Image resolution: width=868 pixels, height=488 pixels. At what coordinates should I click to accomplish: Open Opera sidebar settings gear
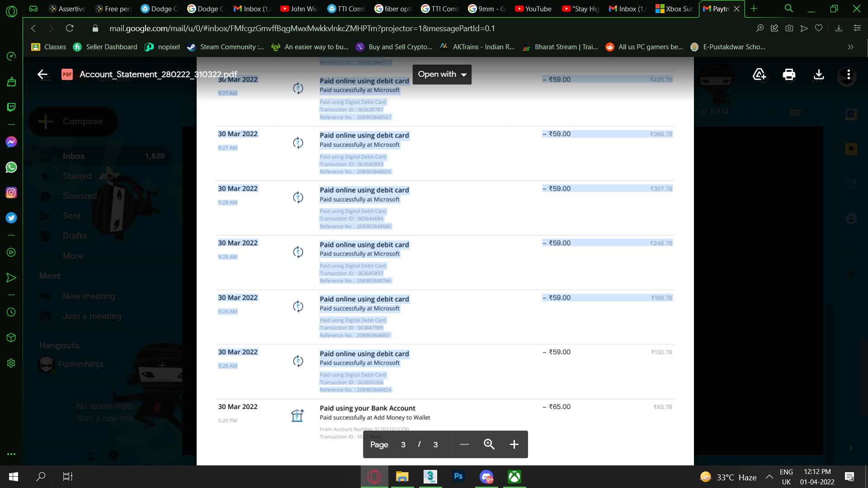(11, 363)
